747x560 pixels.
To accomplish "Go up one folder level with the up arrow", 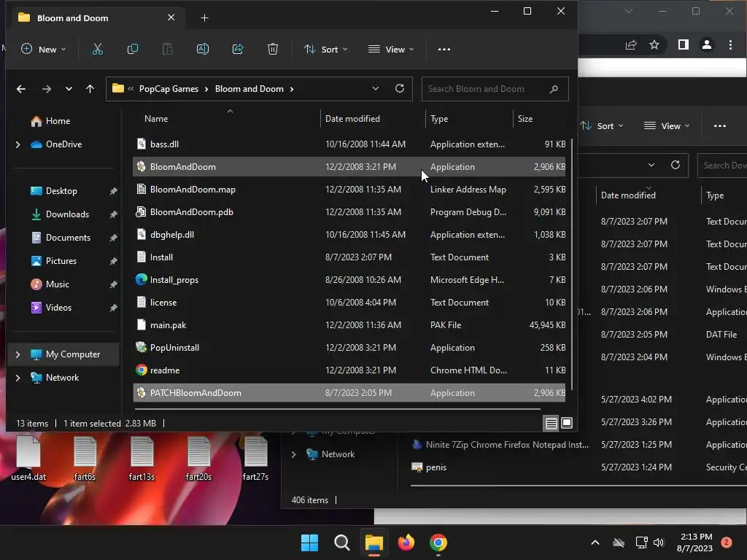I will tap(90, 89).
